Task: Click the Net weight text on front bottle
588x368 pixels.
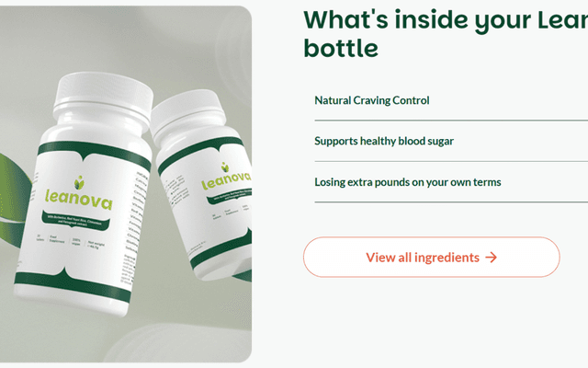Action: click(x=96, y=245)
